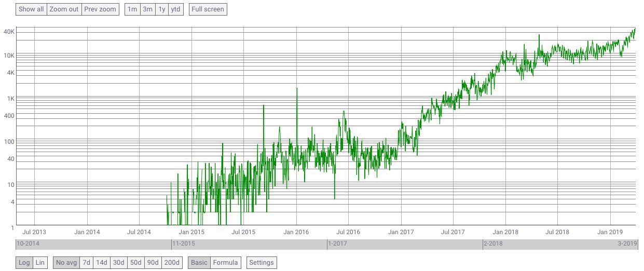Apply 200d moving average
This screenshot has width=644, height=271.
171,263
